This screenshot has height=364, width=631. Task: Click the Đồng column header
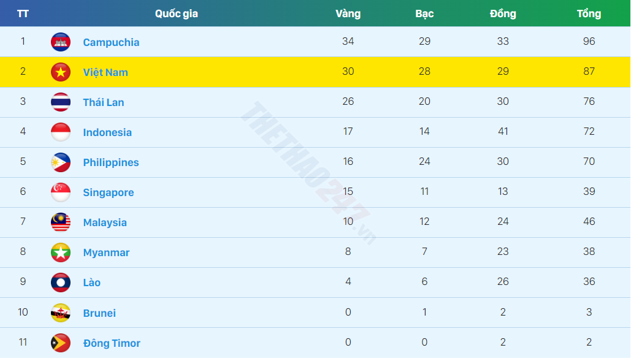[503, 13]
